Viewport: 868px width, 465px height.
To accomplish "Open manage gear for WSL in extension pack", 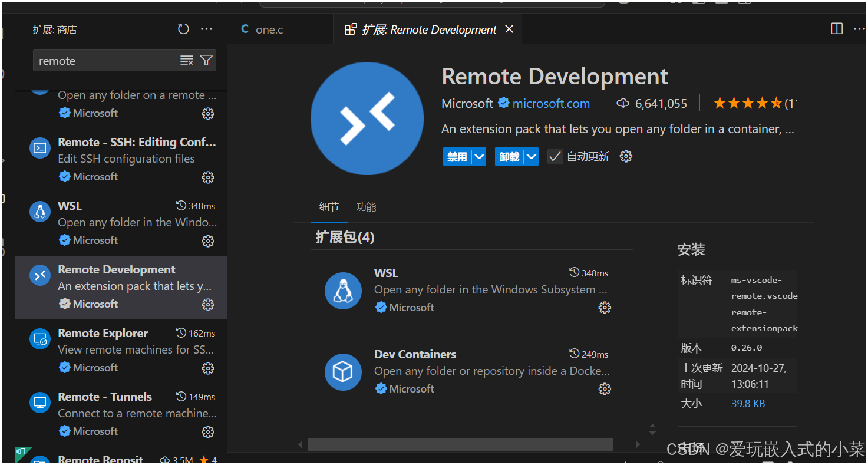I will coord(605,308).
